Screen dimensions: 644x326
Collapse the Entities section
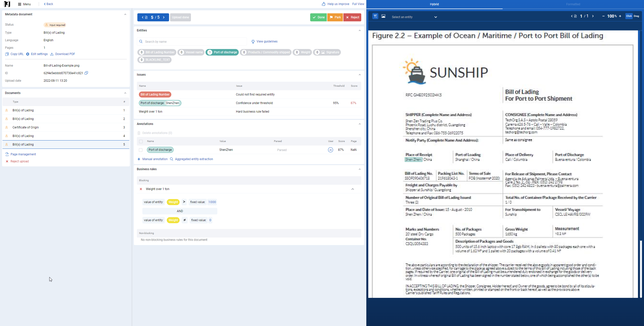pos(360,30)
